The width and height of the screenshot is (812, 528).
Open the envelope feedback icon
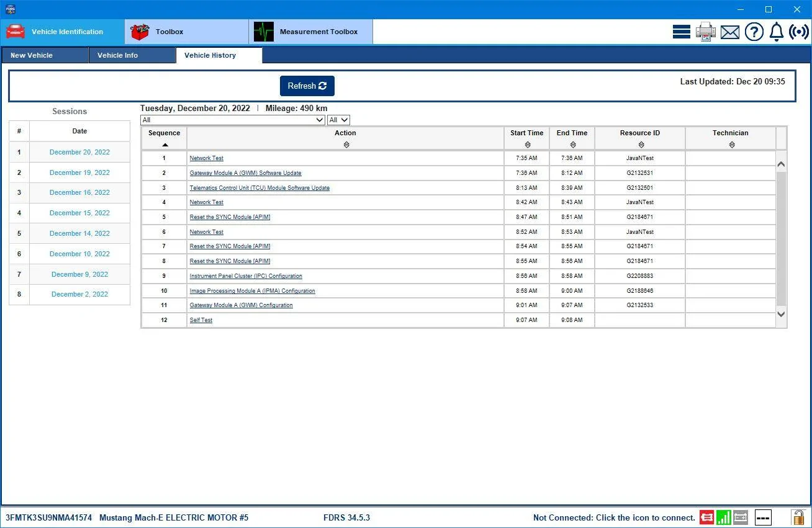pos(730,32)
